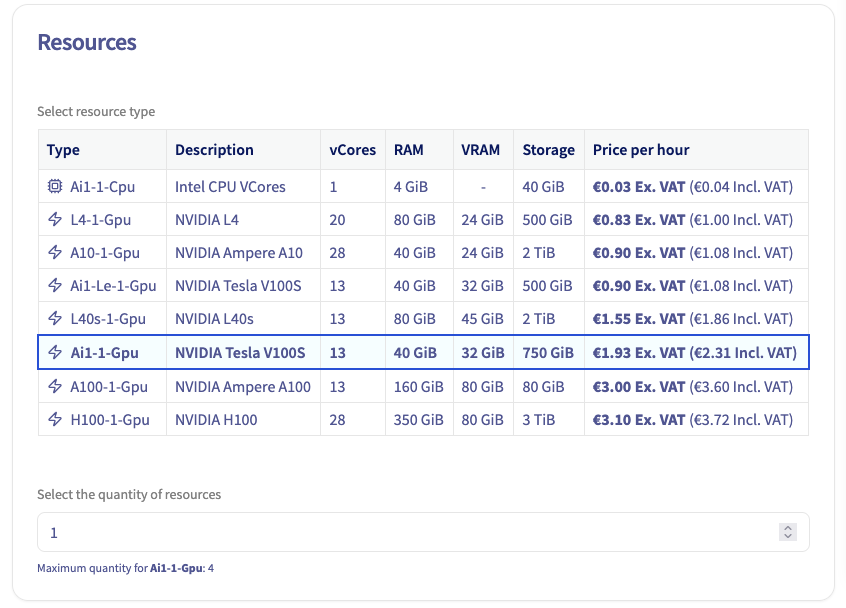Click the lightning icon beside H100-1-Gpu

point(55,420)
